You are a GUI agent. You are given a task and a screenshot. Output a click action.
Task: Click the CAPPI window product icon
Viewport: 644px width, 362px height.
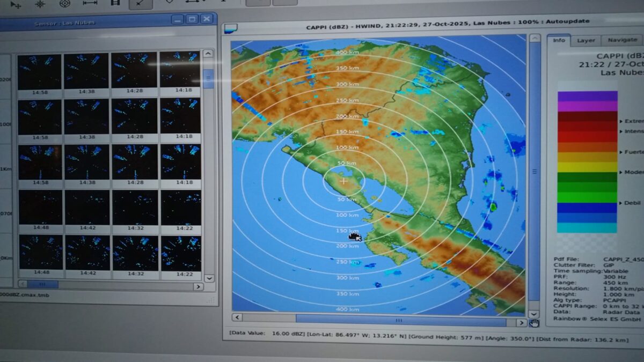pos(231,28)
